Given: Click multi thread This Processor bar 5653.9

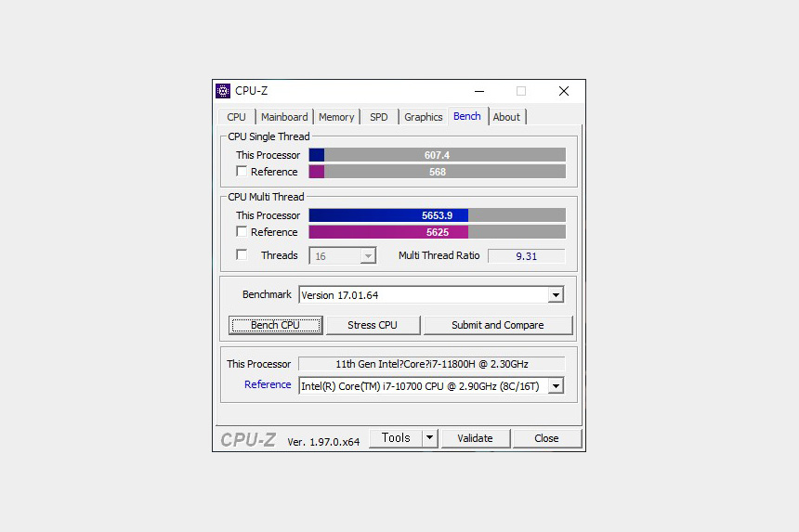Looking at the screenshot, I should [438, 215].
